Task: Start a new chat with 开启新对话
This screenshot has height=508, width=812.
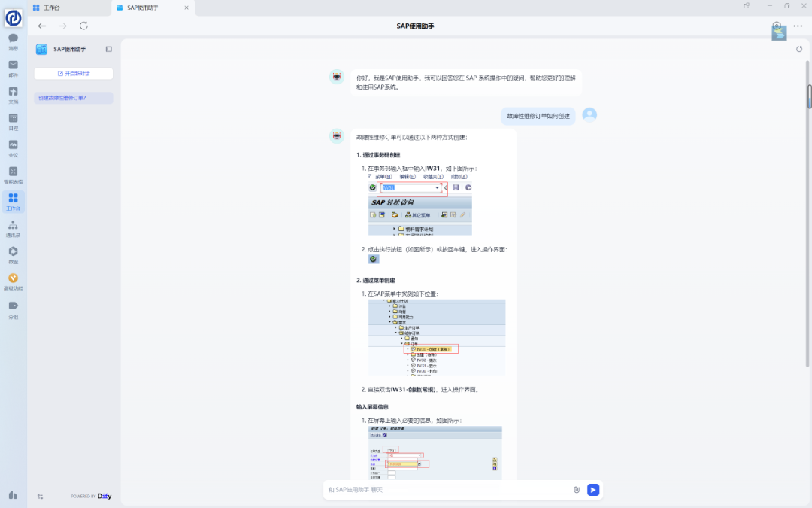Action: [x=74, y=74]
